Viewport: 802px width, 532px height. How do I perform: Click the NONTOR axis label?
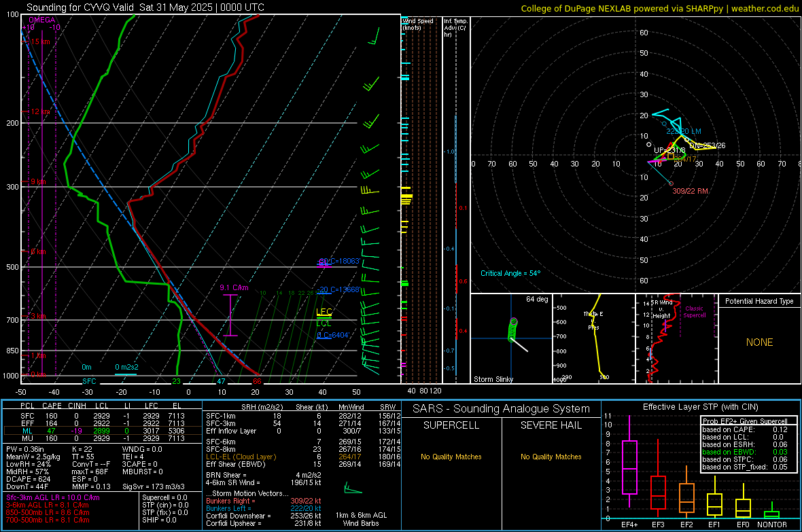coord(772,525)
